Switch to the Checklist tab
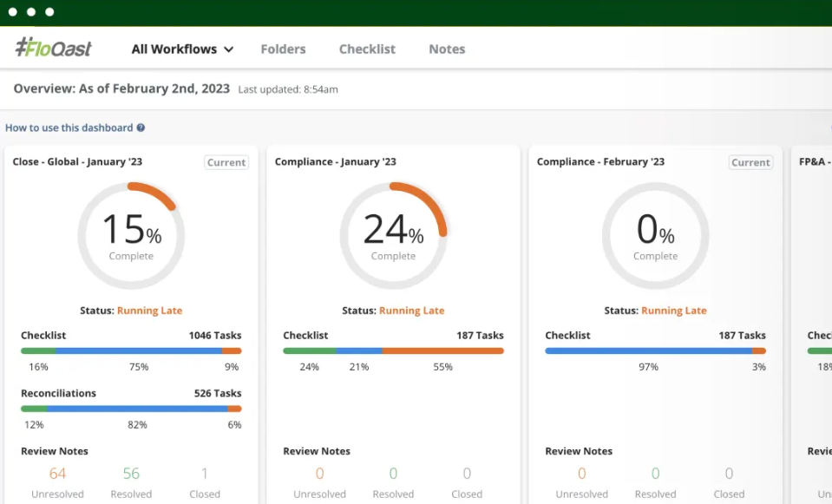The image size is (832, 504). [367, 49]
